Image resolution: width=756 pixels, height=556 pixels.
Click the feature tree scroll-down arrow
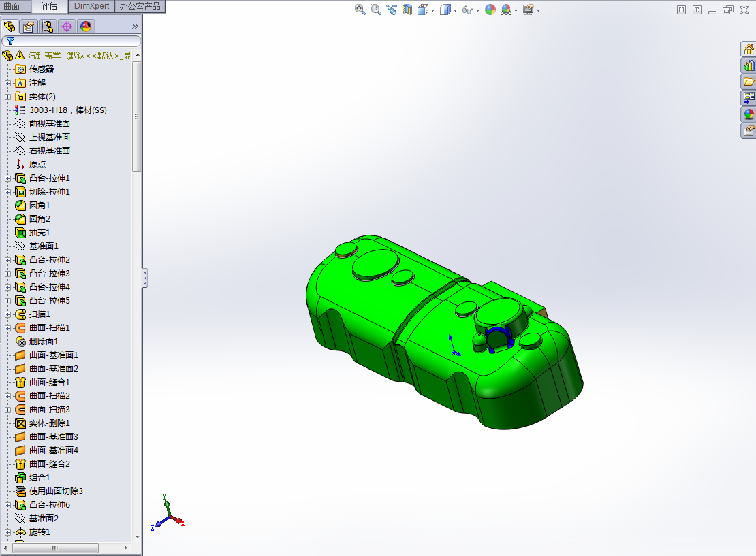tap(138, 536)
